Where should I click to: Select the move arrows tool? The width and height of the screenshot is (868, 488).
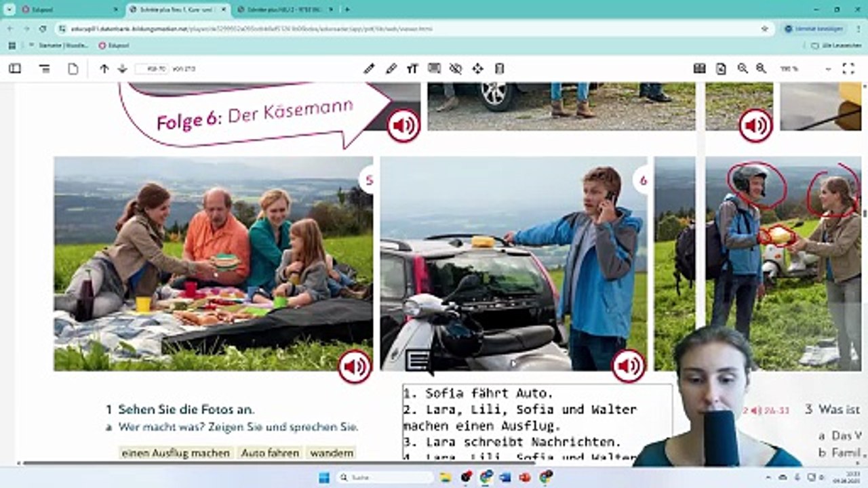[x=477, y=68]
